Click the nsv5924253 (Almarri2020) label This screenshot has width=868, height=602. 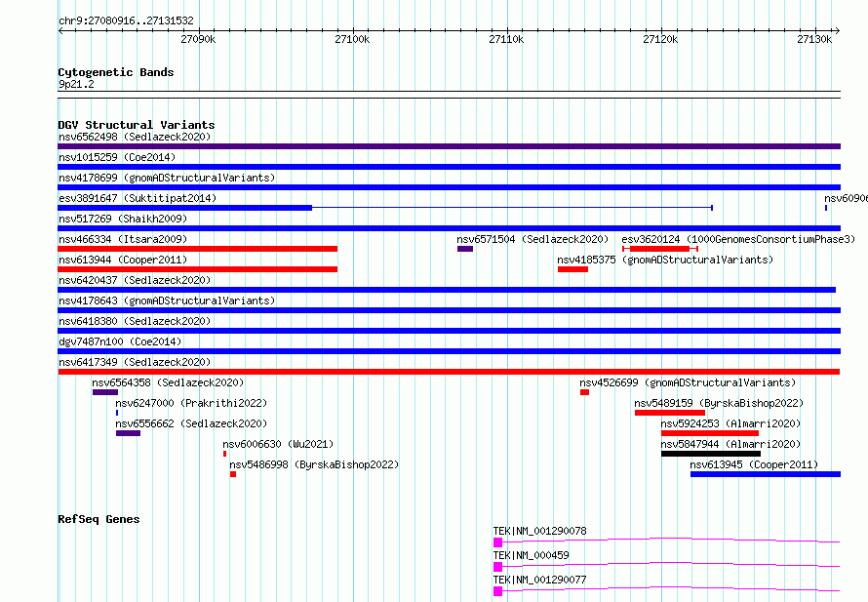click(730, 423)
